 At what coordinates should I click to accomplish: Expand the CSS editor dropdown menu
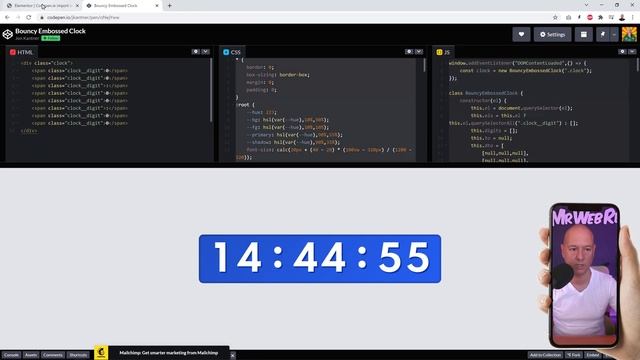tap(419, 52)
